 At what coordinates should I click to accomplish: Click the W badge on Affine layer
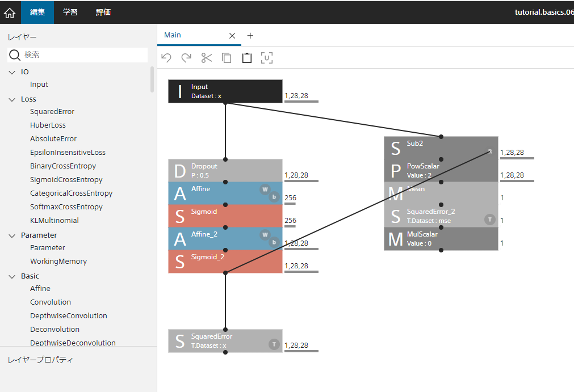265,189
